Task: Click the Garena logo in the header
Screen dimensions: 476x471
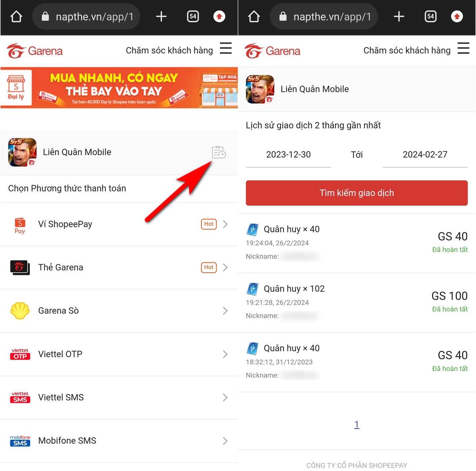Action: [34, 51]
